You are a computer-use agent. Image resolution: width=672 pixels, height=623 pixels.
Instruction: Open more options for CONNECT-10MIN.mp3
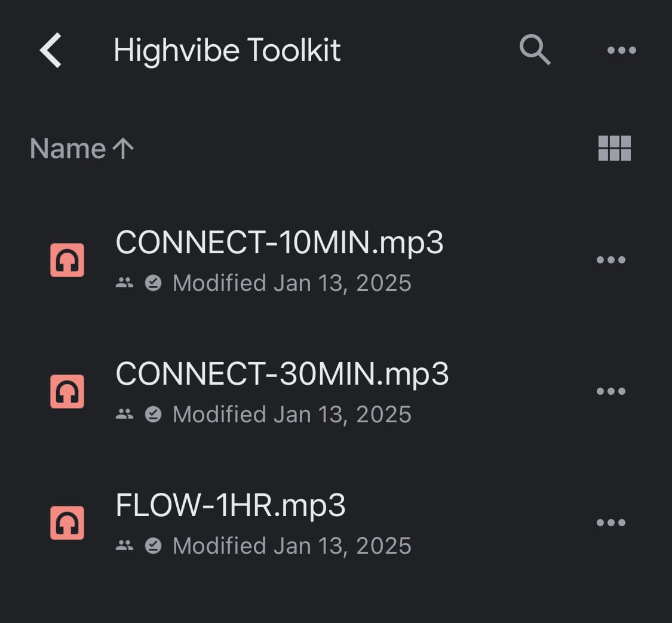point(610,260)
